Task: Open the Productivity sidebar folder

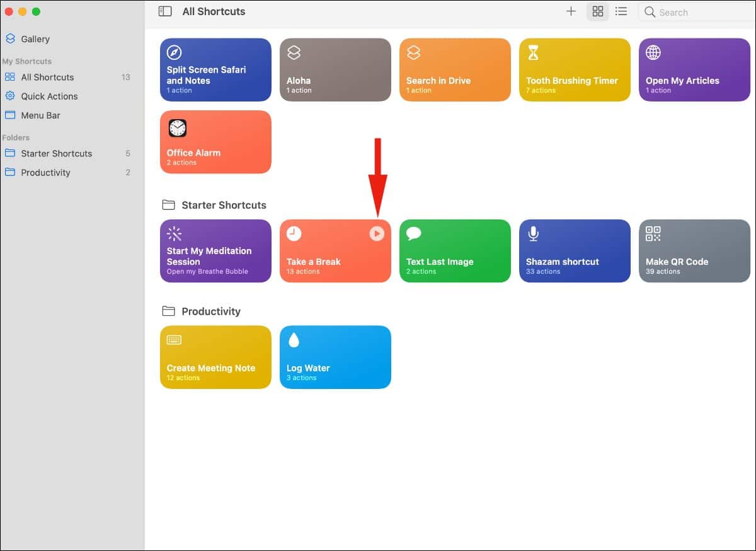Action: tap(45, 173)
